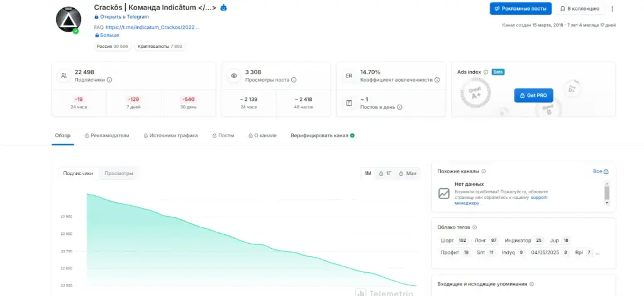Select the Шорт 102 tag
This screenshot has width=644, height=296.
(454, 241)
